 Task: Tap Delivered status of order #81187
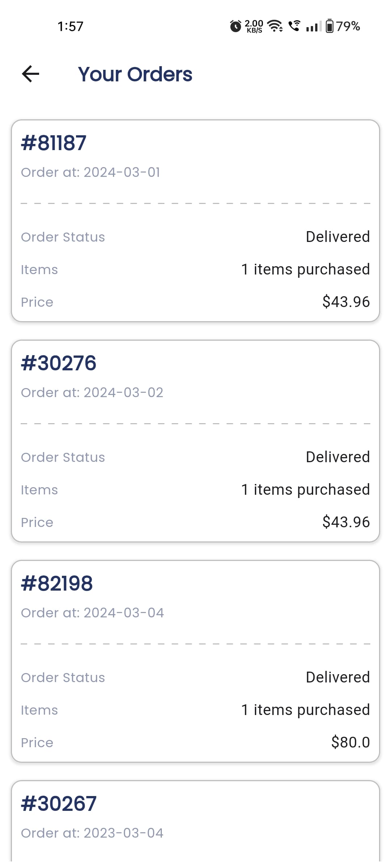click(x=338, y=237)
